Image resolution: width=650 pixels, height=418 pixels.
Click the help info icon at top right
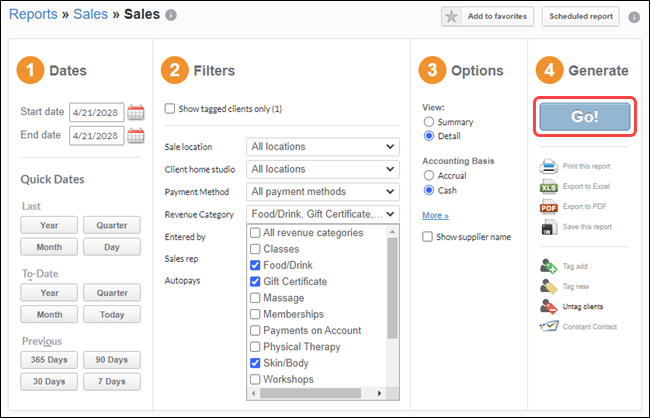634,17
